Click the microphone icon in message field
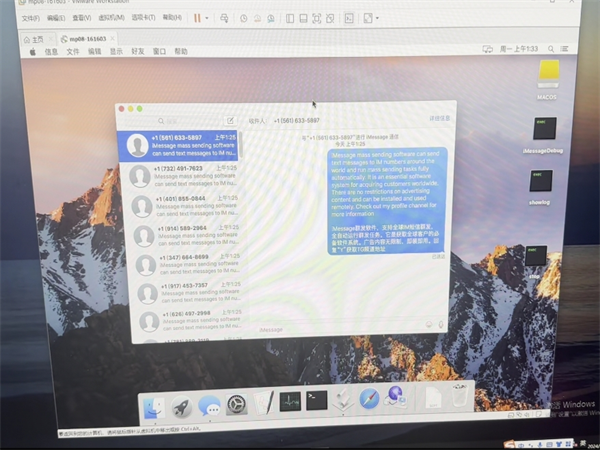Screen dimensions: 600x450 [442, 324]
